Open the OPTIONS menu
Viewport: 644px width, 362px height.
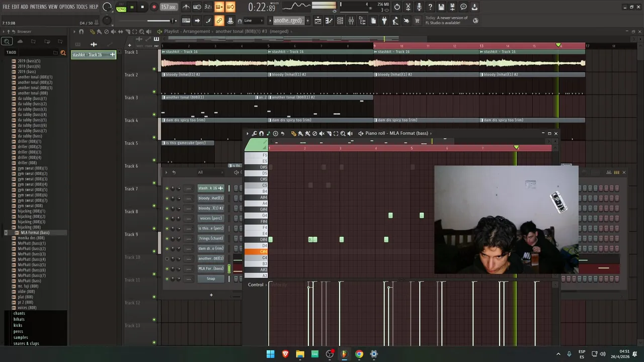pyautogui.click(x=67, y=7)
